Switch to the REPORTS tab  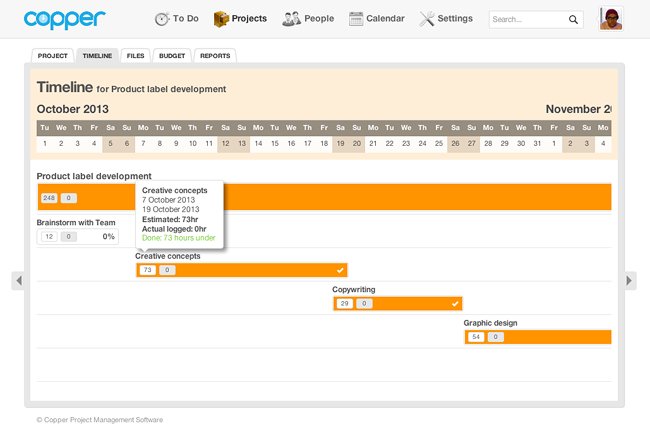215,56
